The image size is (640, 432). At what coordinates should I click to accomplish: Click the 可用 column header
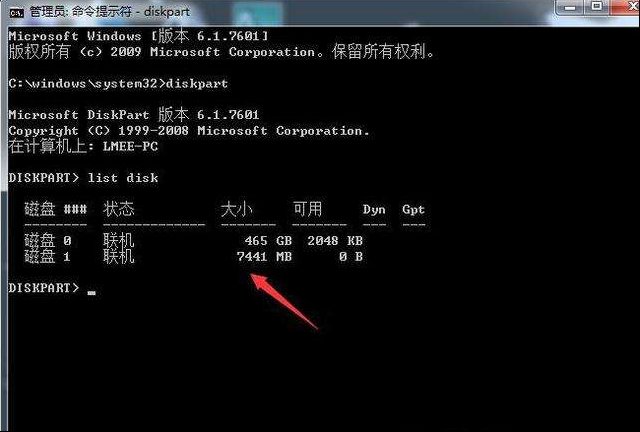click(x=308, y=209)
